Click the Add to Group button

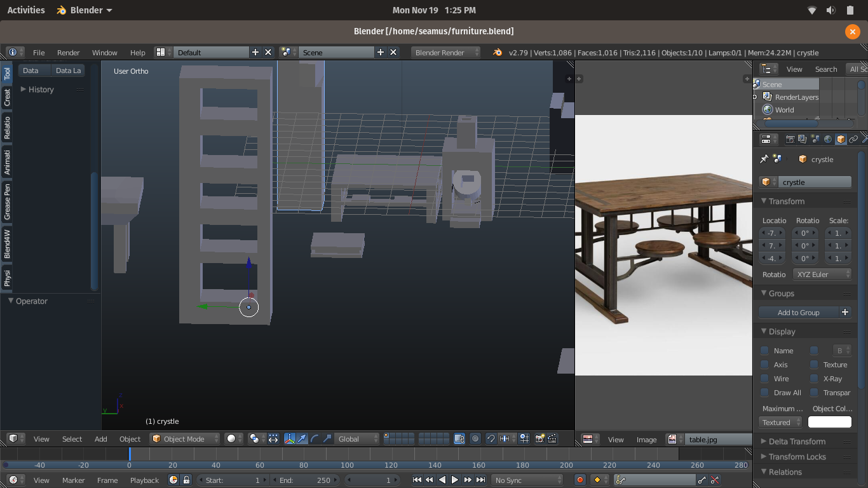[x=798, y=313]
